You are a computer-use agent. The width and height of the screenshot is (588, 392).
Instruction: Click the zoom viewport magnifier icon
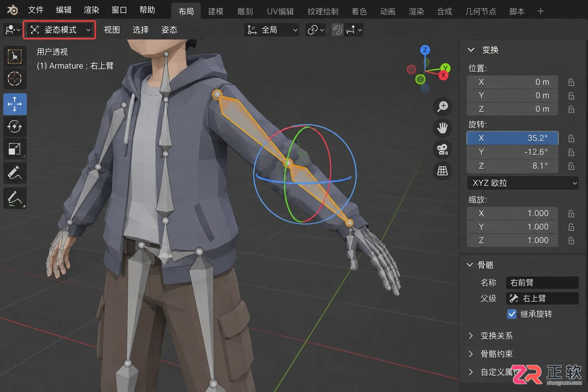tap(443, 107)
